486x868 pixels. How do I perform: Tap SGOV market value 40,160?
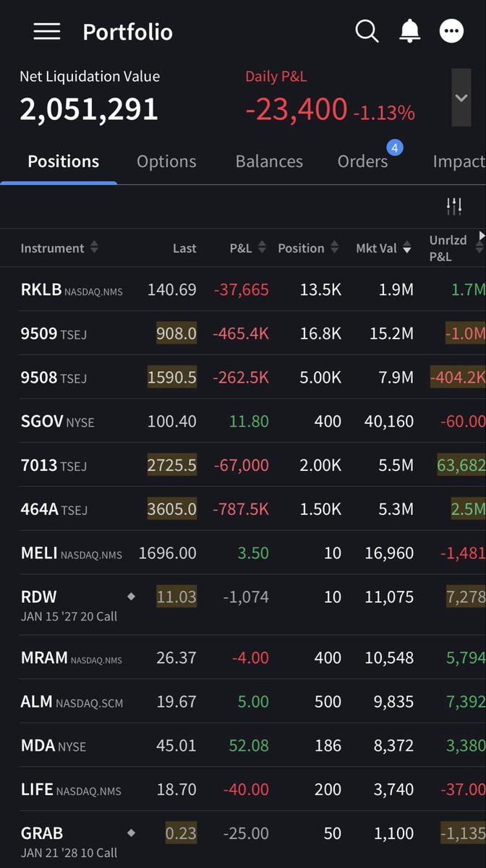click(x=389, y=421)
